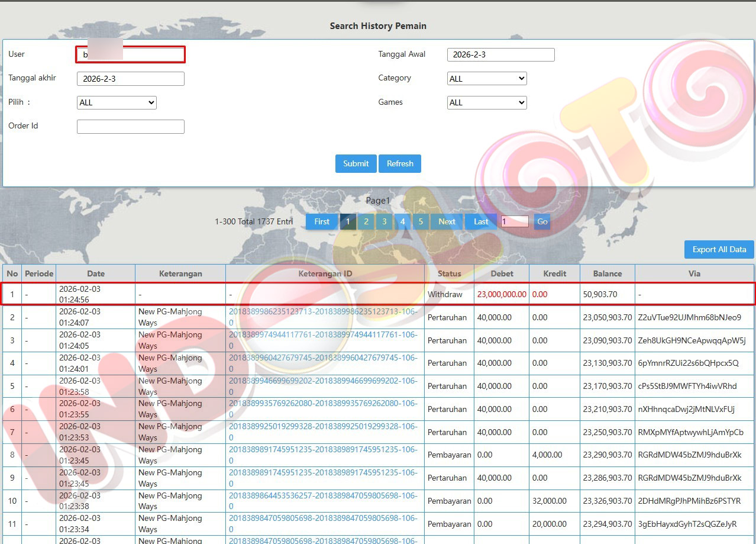This screenshot has height=544, width=756.
Task: Click the Tanggal Awal date field
Action: tap(500, 55)
